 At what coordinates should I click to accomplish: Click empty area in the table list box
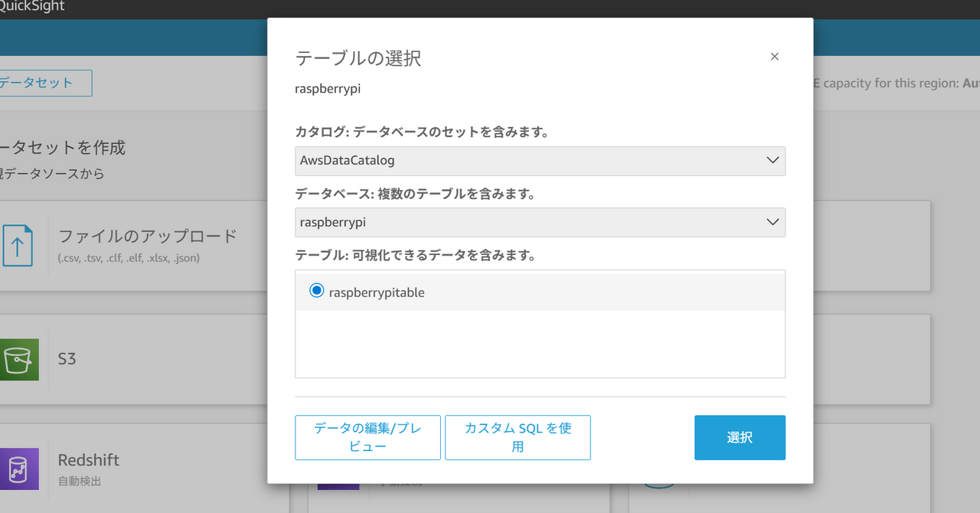(540, 345)
